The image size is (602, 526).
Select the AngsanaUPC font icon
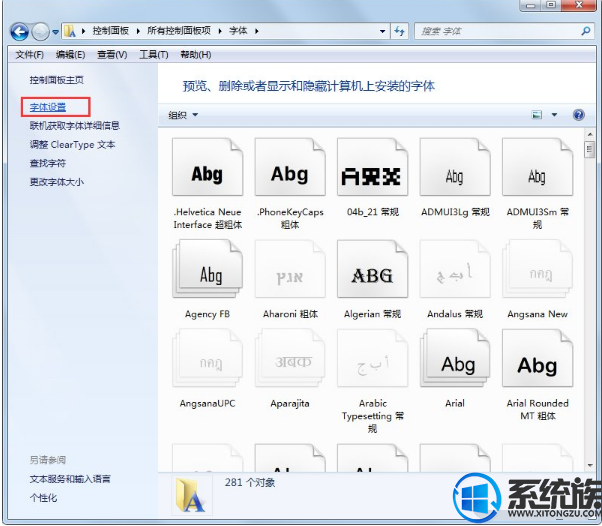point(207,358)
